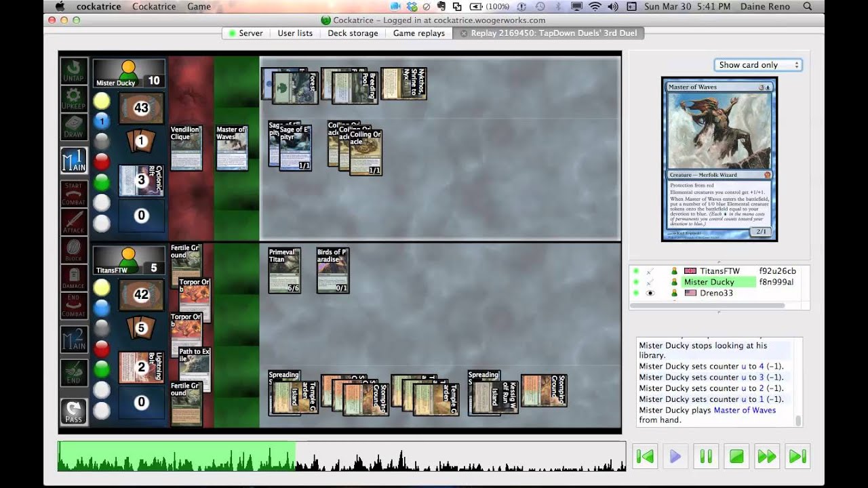Click TitansFTW's red counter
The height and width of the screenshot is (488, 868).
[x=102, y=348]
